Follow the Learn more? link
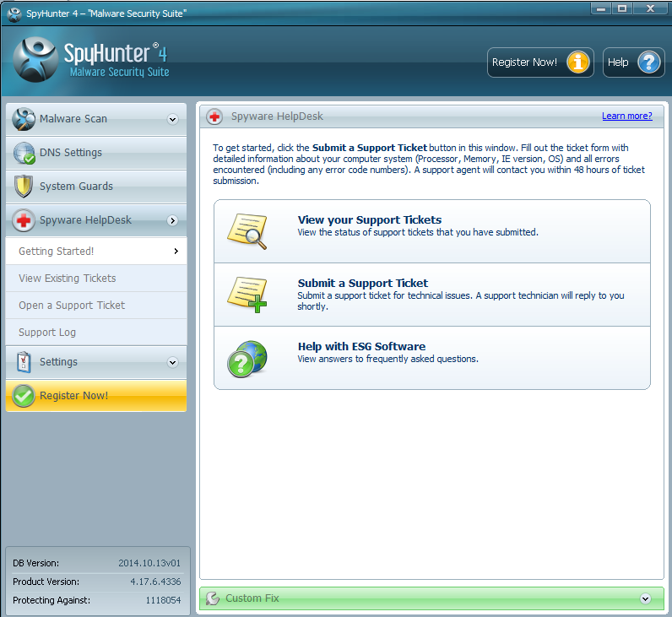This screenshot has height=617, width=672. point(626,116)
